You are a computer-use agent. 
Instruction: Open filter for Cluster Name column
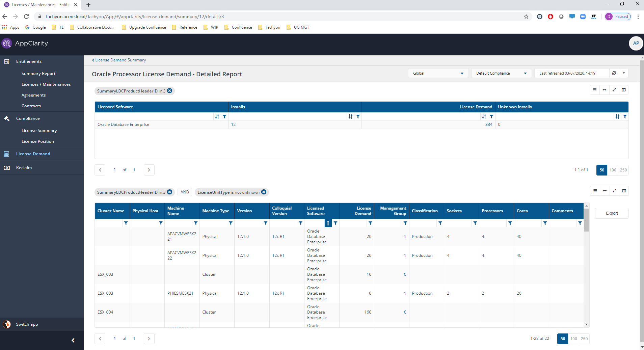pyautogui.click(x=126, y=223)
